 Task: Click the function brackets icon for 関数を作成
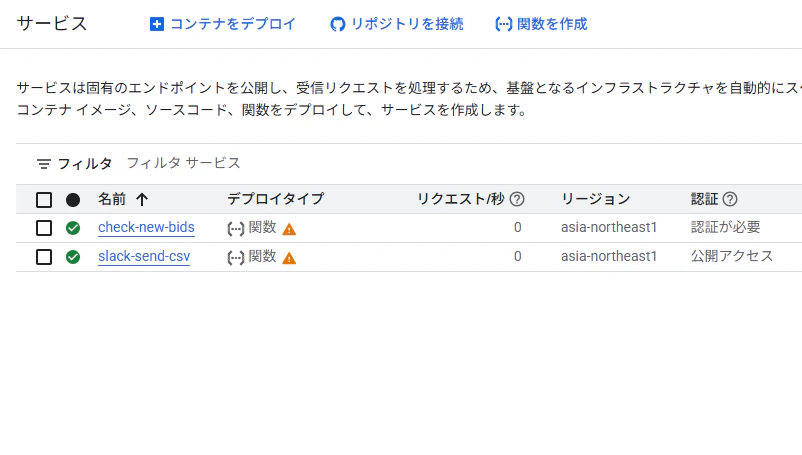503,24
